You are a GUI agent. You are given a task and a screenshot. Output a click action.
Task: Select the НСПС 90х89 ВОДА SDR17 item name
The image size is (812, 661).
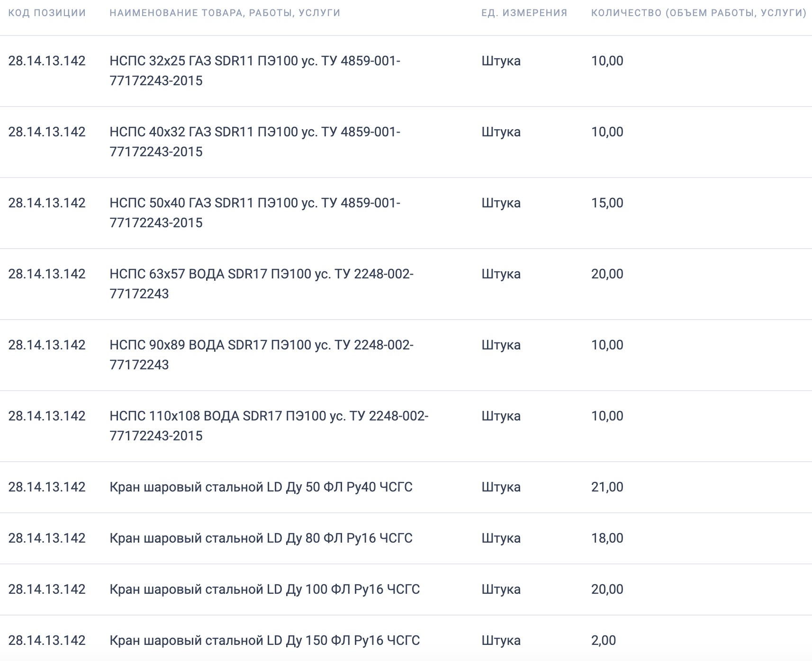[x=262, y=355]
